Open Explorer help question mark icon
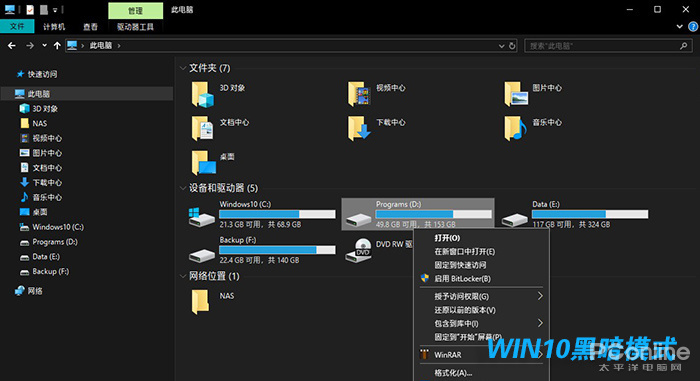 pos(693,27)
